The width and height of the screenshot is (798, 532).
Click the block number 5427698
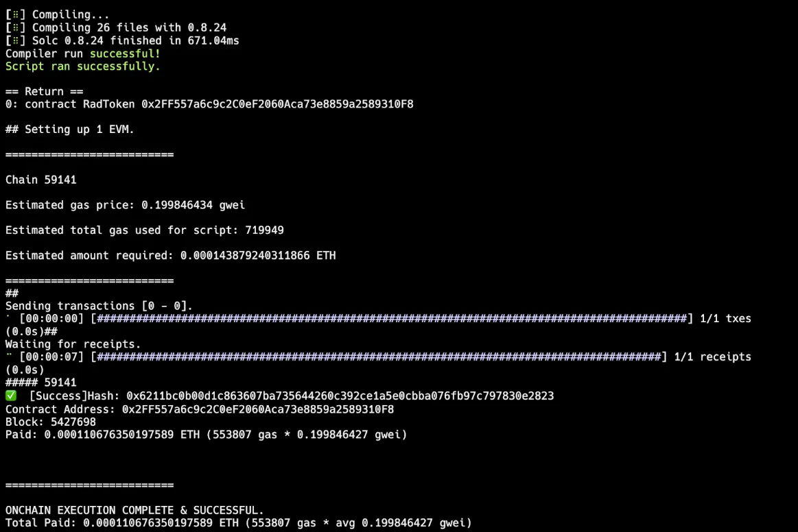tap(73, 422)
